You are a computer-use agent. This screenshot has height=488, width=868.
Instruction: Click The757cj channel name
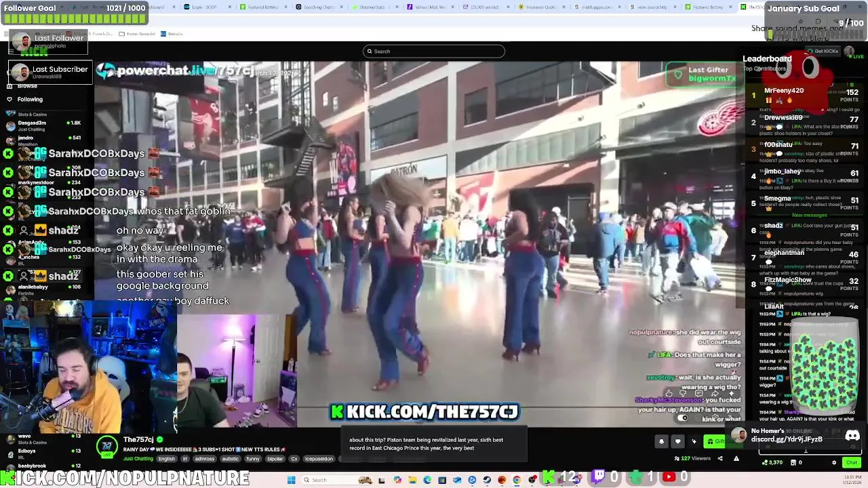point(138,439)
